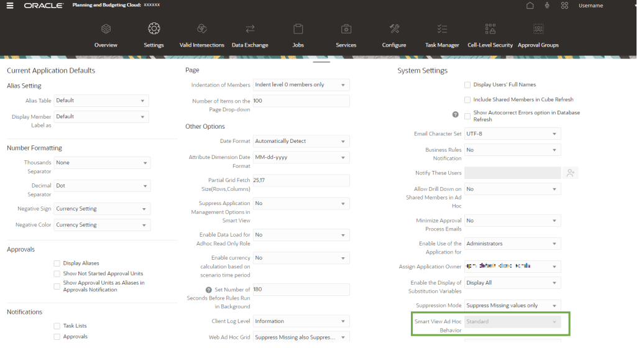
Task: Switch to the Configure card
Action: click(394, 35)
